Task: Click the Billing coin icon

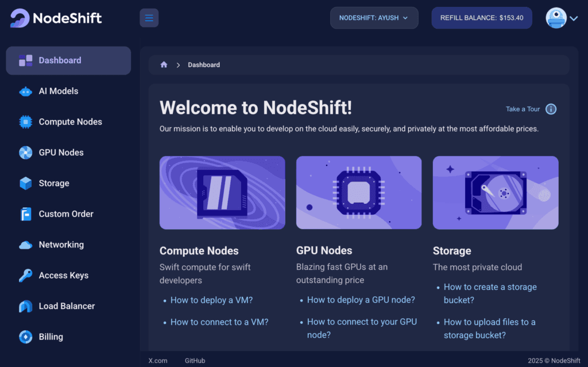Action: 25,337
